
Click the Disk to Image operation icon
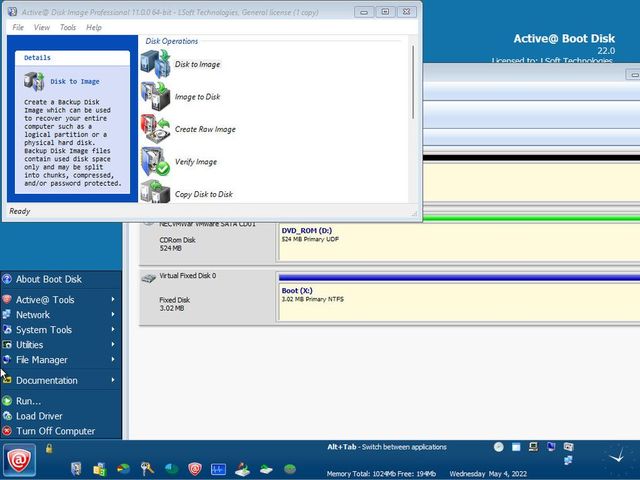(155, 64)
